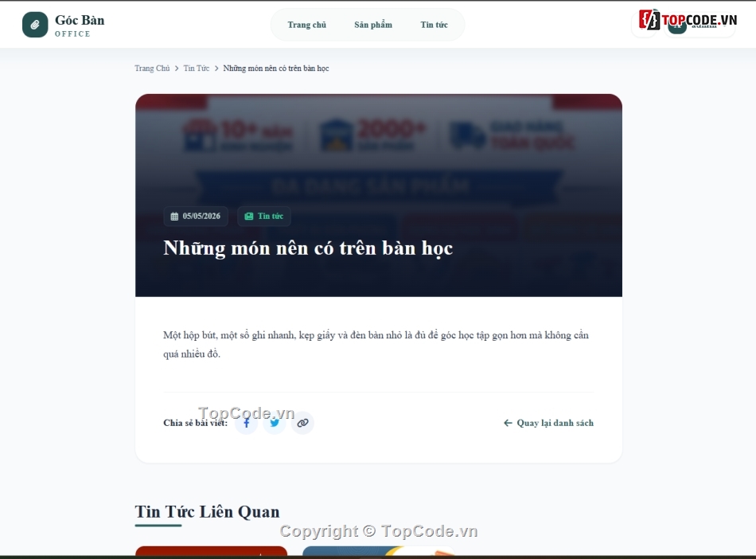Copy article link with chain icon

[x=302, y=423]
